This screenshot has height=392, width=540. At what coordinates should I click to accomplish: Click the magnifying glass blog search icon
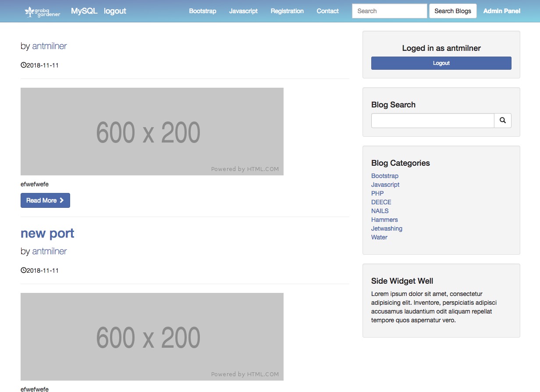click(x=503, y=121)
